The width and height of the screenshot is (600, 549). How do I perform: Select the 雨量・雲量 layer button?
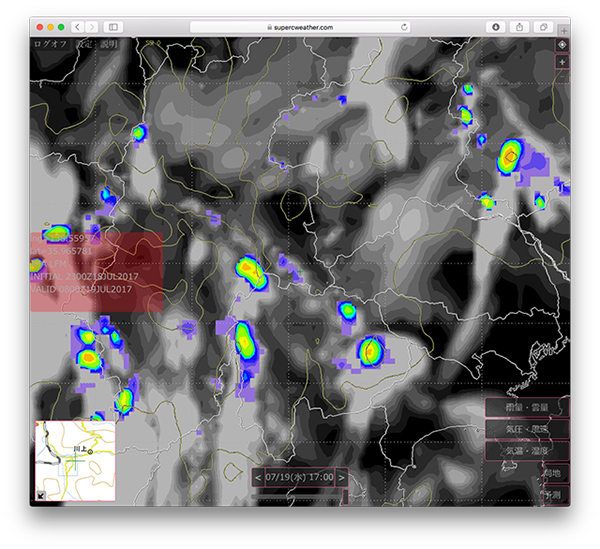(x=526, y=407)
